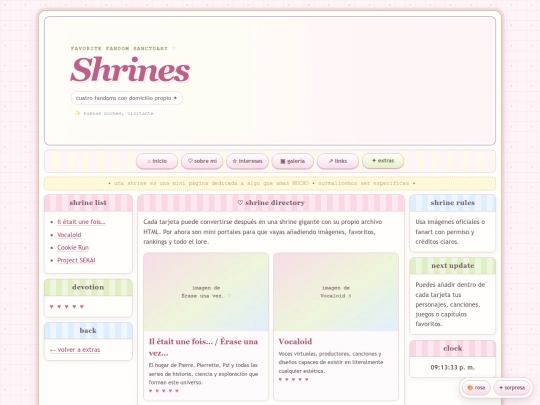Click the hearts row in devotion panel
540x405 pixels.
(67, 307)
